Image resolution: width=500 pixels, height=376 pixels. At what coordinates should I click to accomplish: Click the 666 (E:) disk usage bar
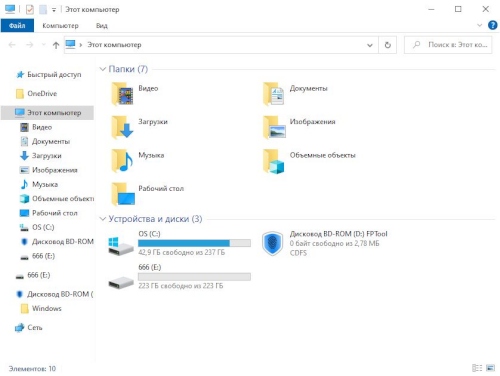coord(194,277)
